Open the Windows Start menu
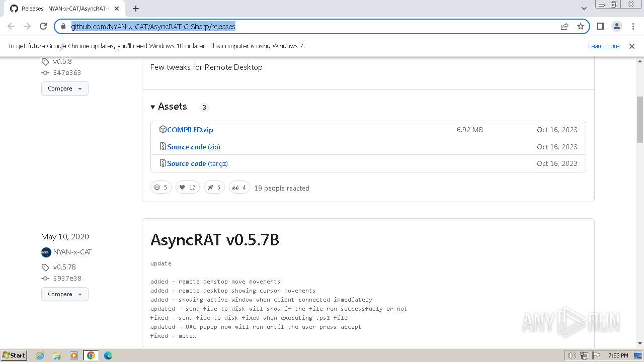This screenshot has height=362, width=644. coord(14,355)
